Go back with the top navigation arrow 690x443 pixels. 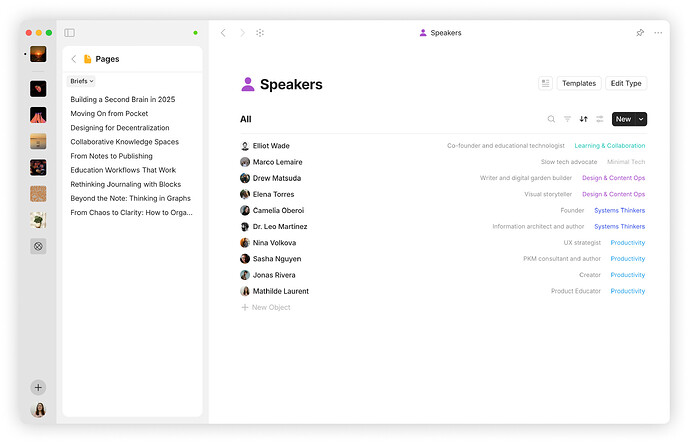pyautogui.click(x=223, y=33)
